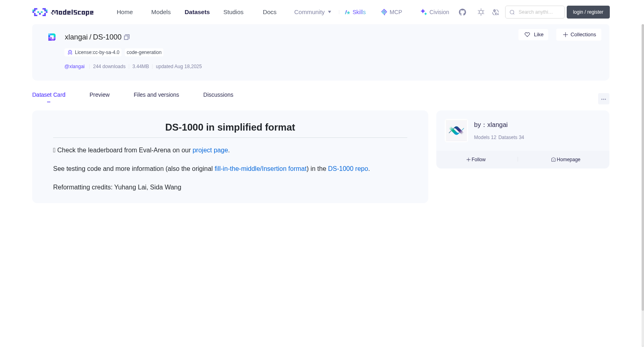This screenshot has width=644, height=347.
Task: Open the DS-1000 repo link
Action: (x=348, y=169)
